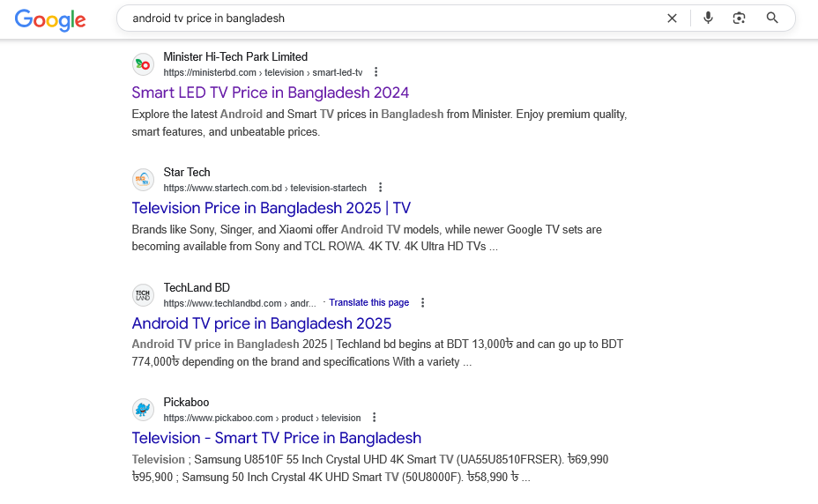
Task: Click the Star Tech site favicon
Action: pos(143,180)
